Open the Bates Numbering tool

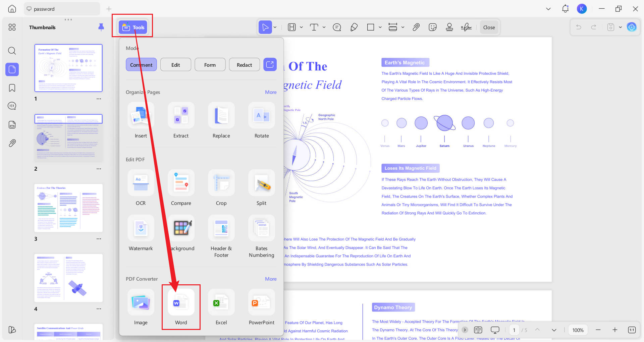click(262, 237)
